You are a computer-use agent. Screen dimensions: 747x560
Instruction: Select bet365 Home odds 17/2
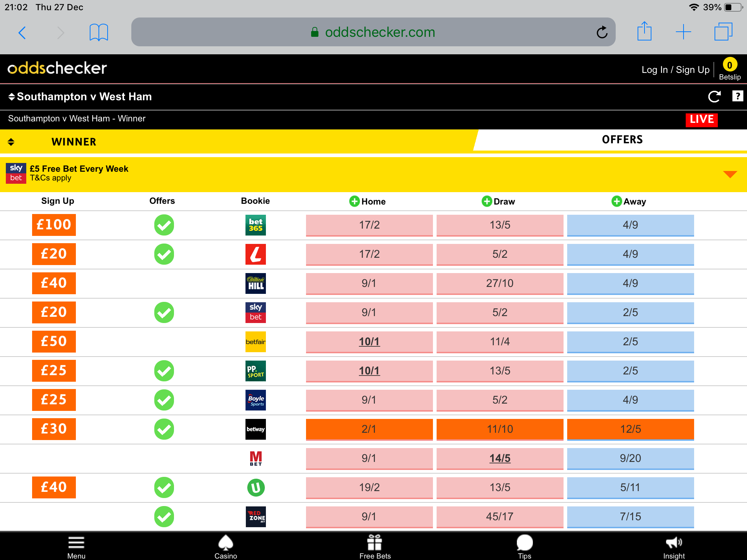369,225
